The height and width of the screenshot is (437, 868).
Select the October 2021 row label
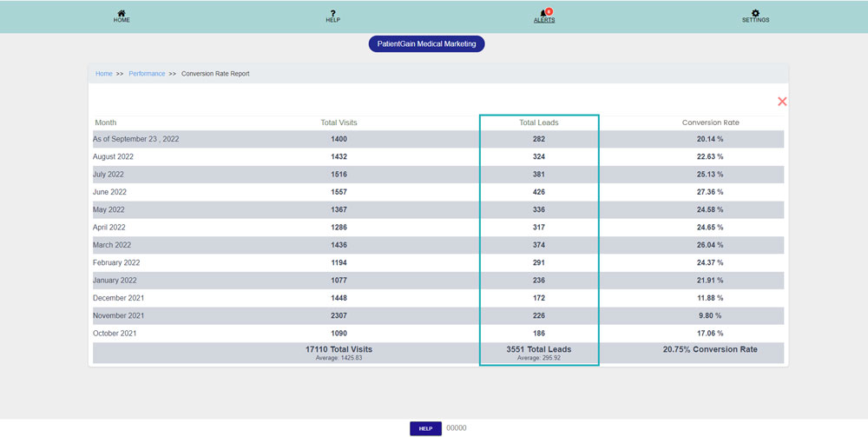click(x=115, y=334)
